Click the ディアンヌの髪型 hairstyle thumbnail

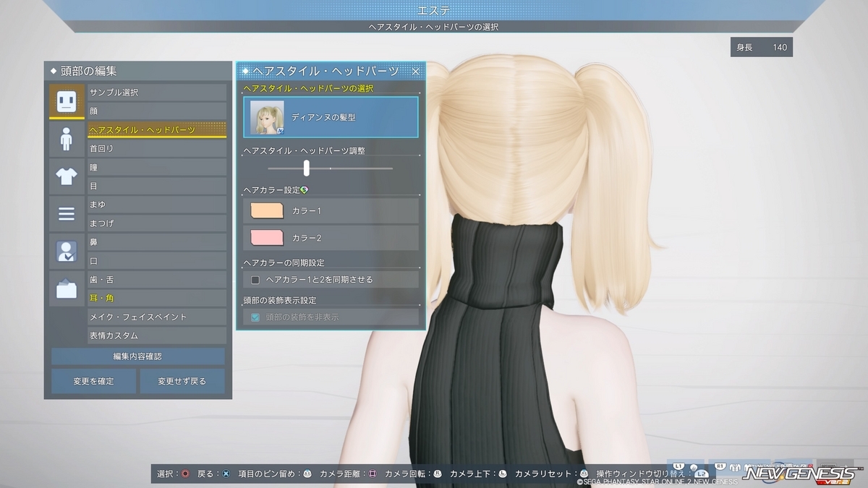[x=267, y=117]
